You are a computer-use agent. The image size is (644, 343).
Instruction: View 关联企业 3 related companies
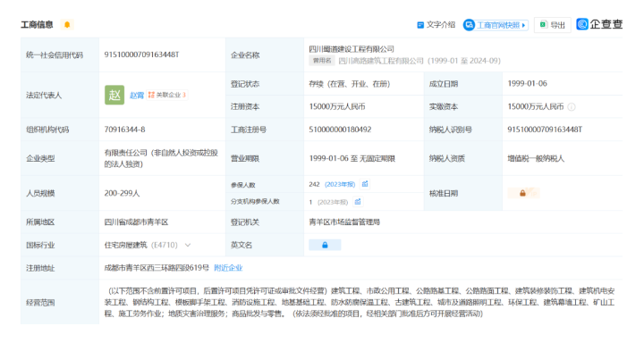(x=167, y=96)
